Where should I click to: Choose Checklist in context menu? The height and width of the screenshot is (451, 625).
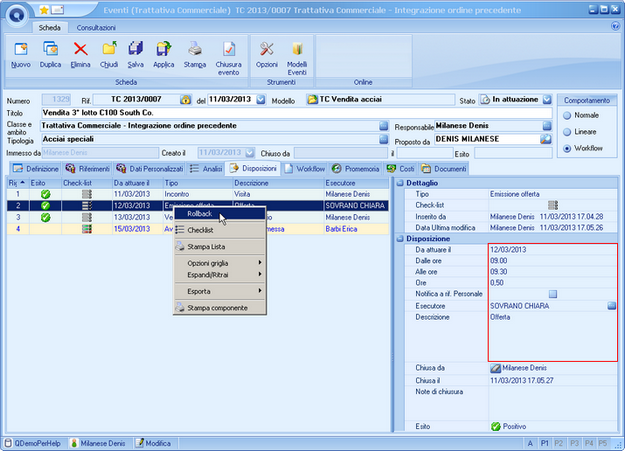(220, 230)
